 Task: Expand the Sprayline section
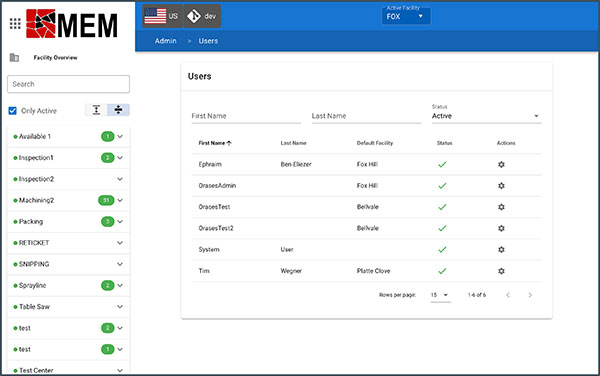point(120,285)
